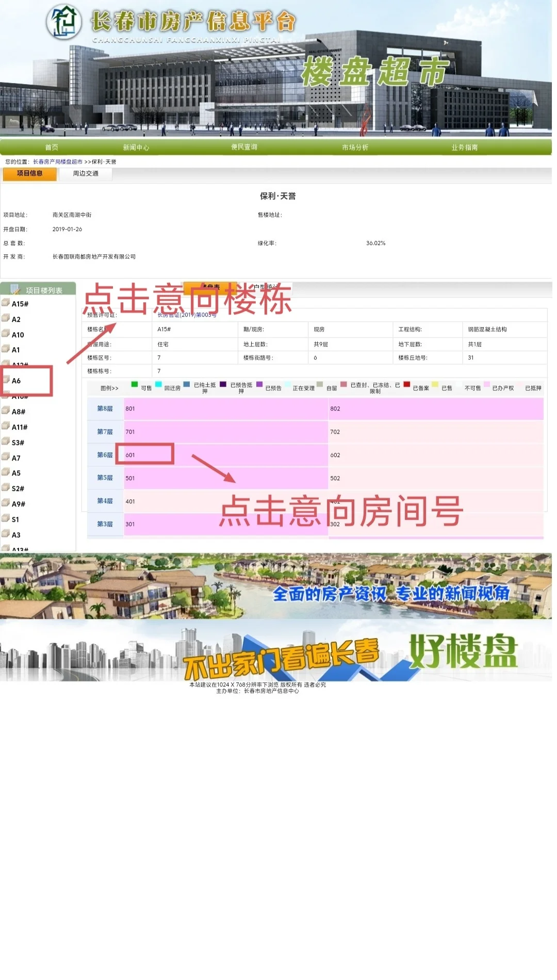The width and height of the screenshot is (557, 980).
Task: Open the 首页 navigation item
Action: point(52,148)
